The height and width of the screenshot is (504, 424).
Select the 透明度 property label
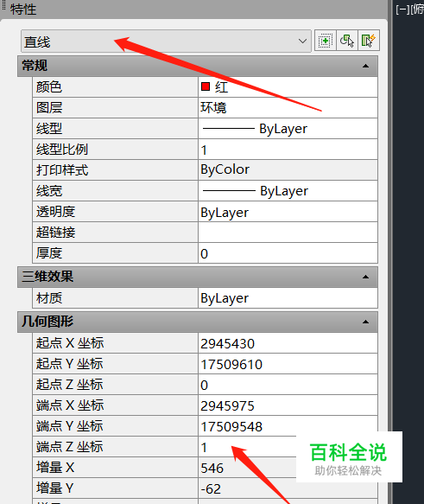click(x=55, y=212)
